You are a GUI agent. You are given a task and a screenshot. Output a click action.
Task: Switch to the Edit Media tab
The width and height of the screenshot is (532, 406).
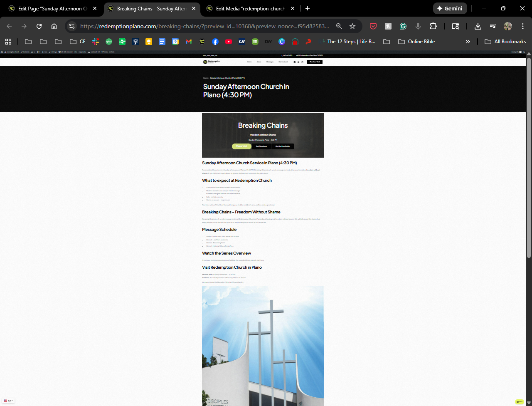250,8
